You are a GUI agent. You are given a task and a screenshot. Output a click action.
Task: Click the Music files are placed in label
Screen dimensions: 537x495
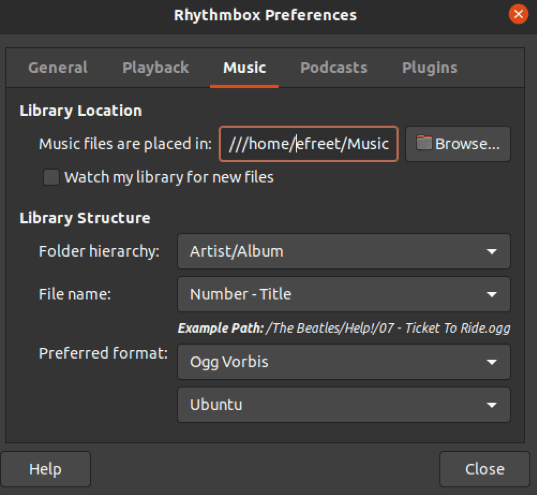[x=125, y=144]
